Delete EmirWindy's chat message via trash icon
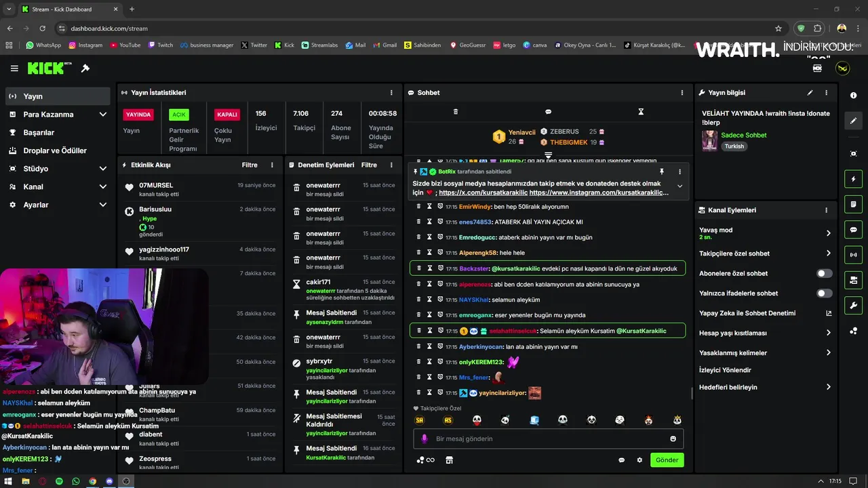The width and height of the screenshot is (868, 488). pyautogui.click(x=418, y=206)
